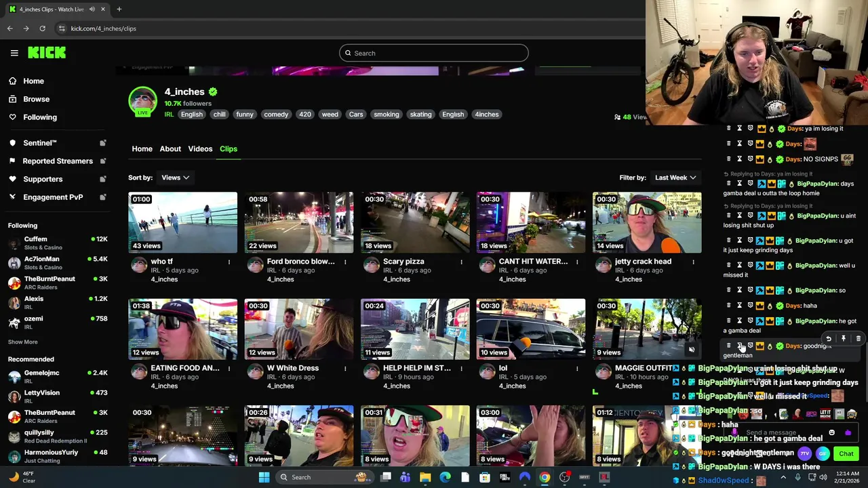868x488 pixels.
Task: Click the green KICK logo
Action: [47, 53]
